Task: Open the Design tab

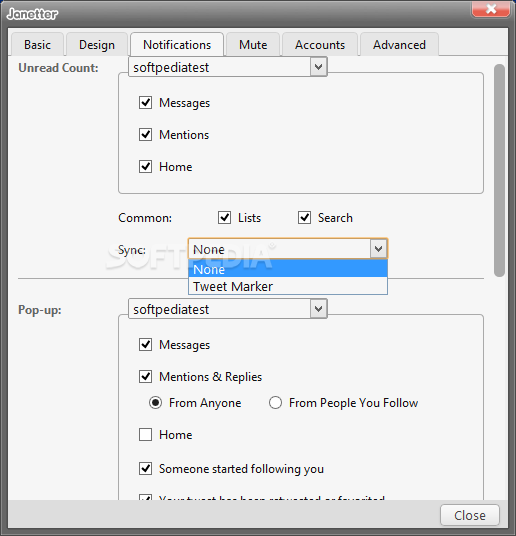Action: pos(97,44)
